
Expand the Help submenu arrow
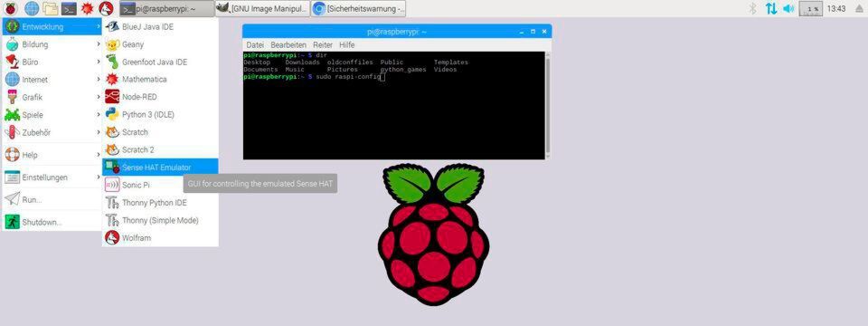coord(99,155)
